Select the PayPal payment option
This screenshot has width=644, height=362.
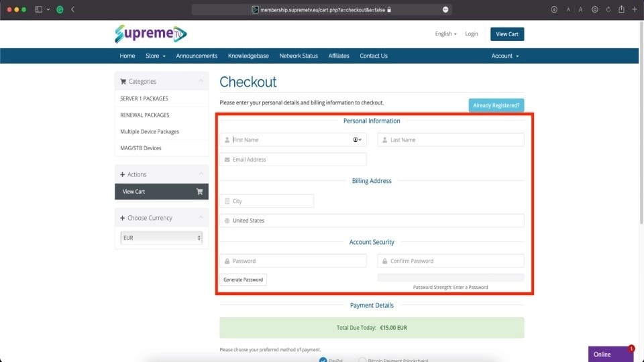click(323, 360)
